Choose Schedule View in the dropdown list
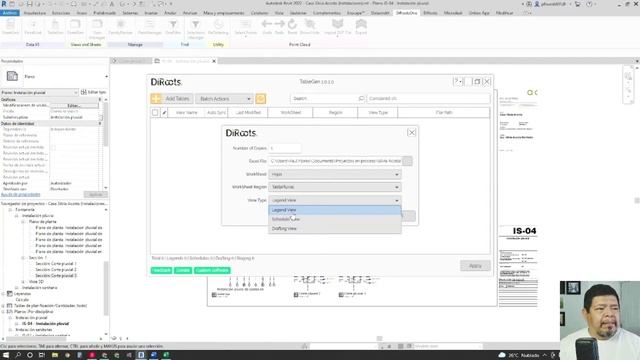The height and width of the screenshot is (360, 640). pyautogui.click(x=334, y=219)
